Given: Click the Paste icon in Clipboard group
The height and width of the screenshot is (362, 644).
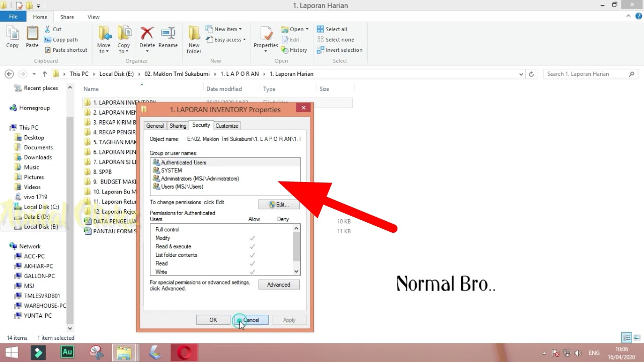Looking at the screenshot, I should coord(32,38).
